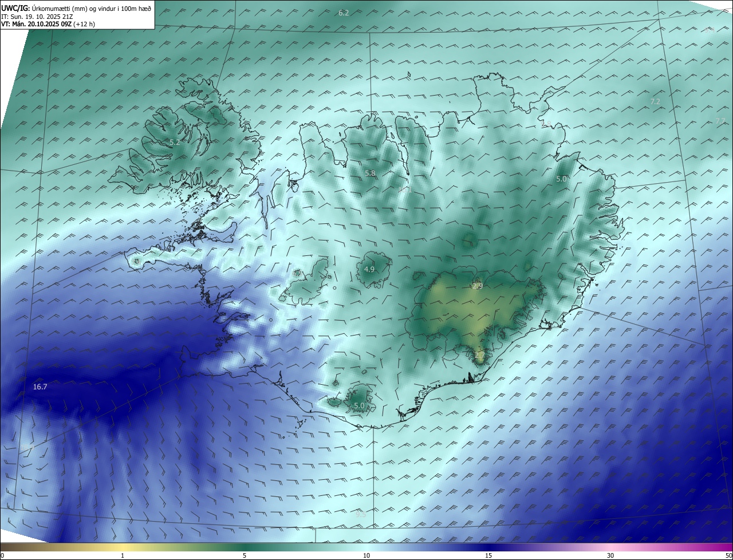Click the 15 tick on the color legend
The image size is (733, 560).
tap(488, 555)
